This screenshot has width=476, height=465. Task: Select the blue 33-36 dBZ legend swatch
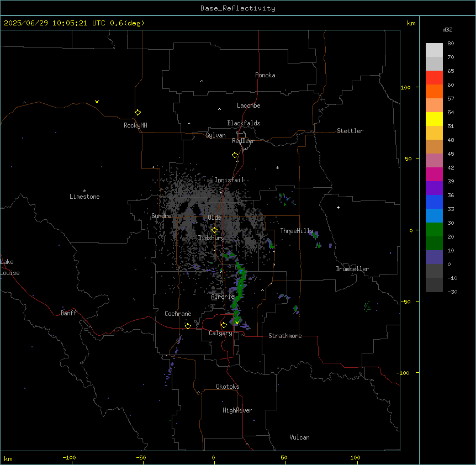pos(434,202)
